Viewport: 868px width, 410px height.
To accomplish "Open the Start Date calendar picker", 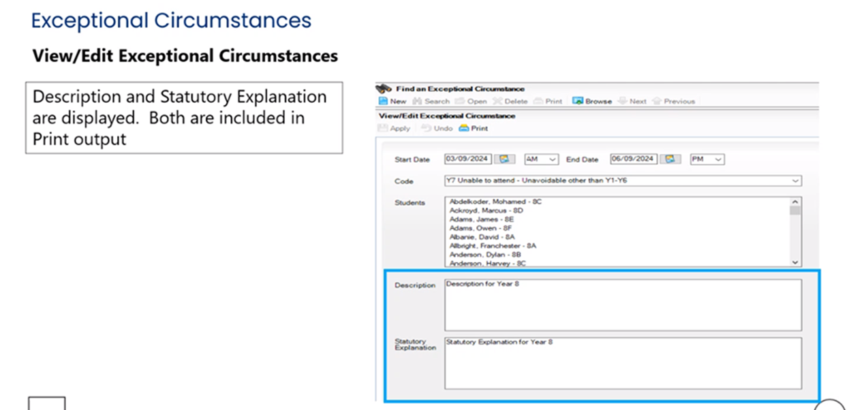I will point(504,159).
